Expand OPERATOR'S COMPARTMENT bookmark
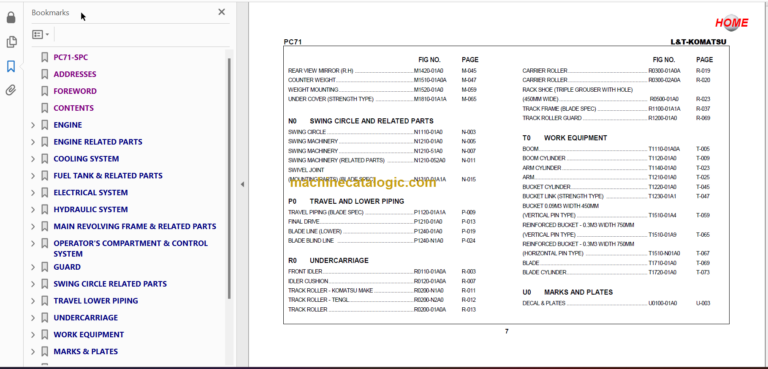 (x=33, y=244)
